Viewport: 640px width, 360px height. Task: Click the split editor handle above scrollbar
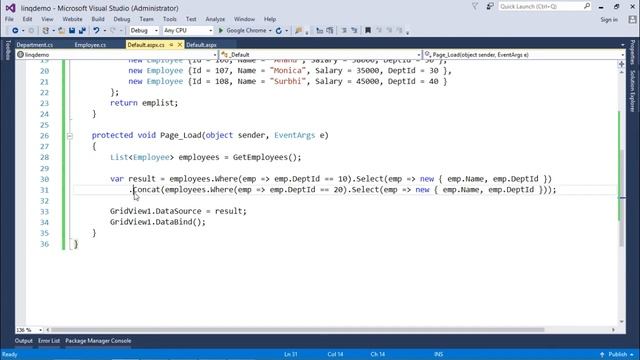pos(621,64)
